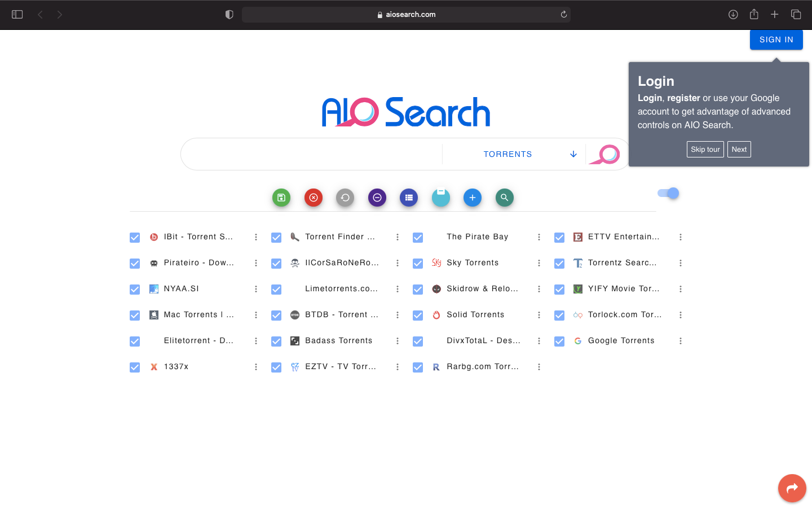812x508 pixels.
Task: Show Safari sidebar
Action: coord(17,15)
